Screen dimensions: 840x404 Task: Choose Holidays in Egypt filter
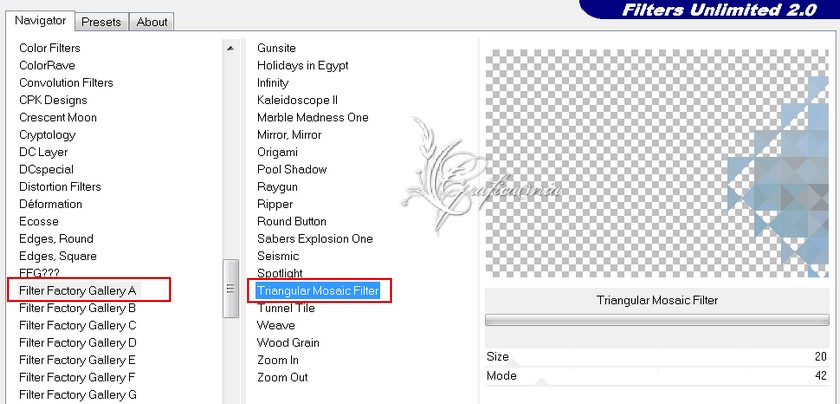303,65
